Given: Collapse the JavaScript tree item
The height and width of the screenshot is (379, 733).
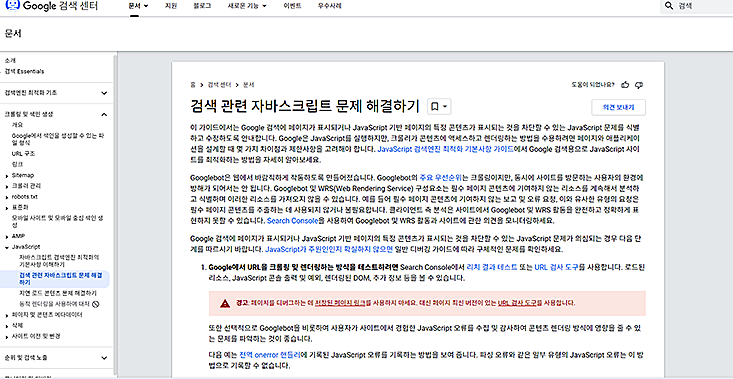Looking at the screenshot, I should [7, 247].
